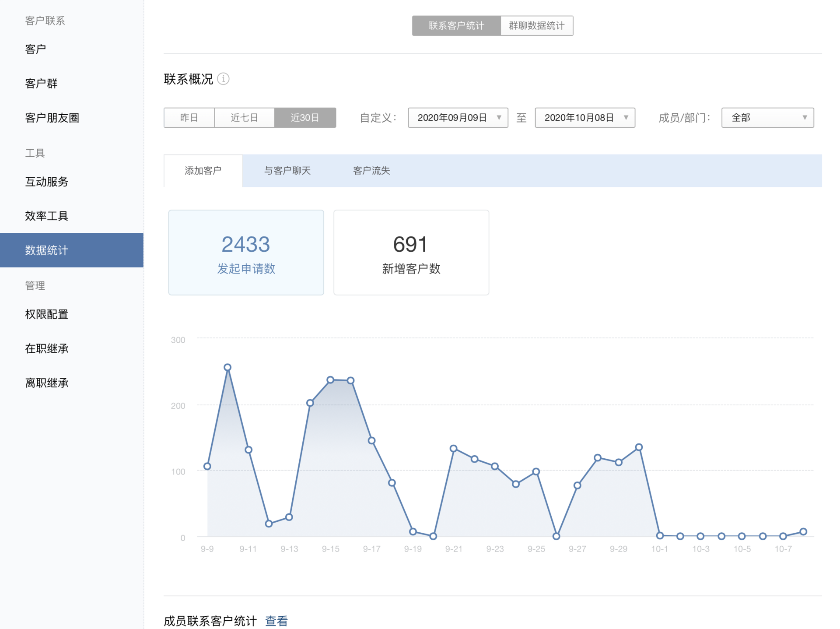The height and width of the screenshot is (629, 840).
Task: Expand the 成员/部门 全部 dropdown
Action: coord(767,118)
